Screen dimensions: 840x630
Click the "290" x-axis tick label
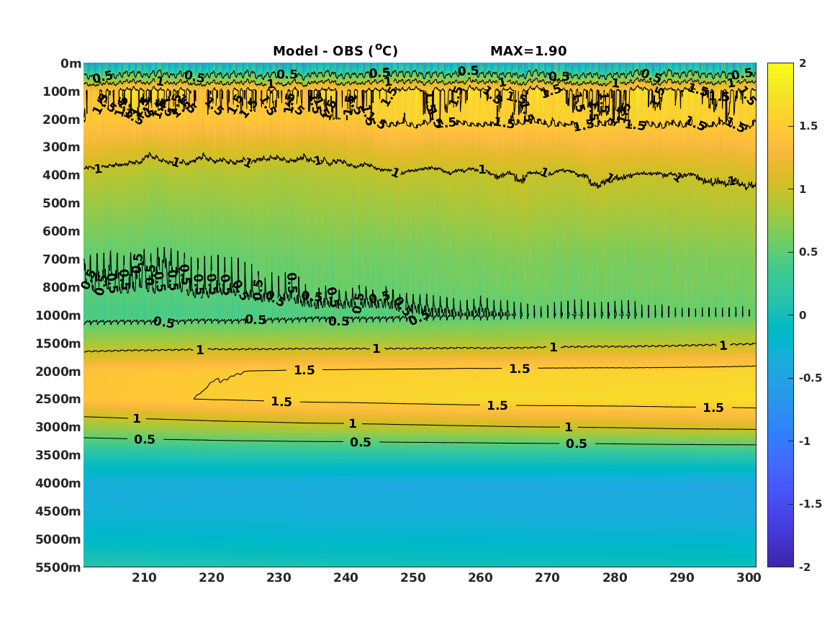(682, 577)
